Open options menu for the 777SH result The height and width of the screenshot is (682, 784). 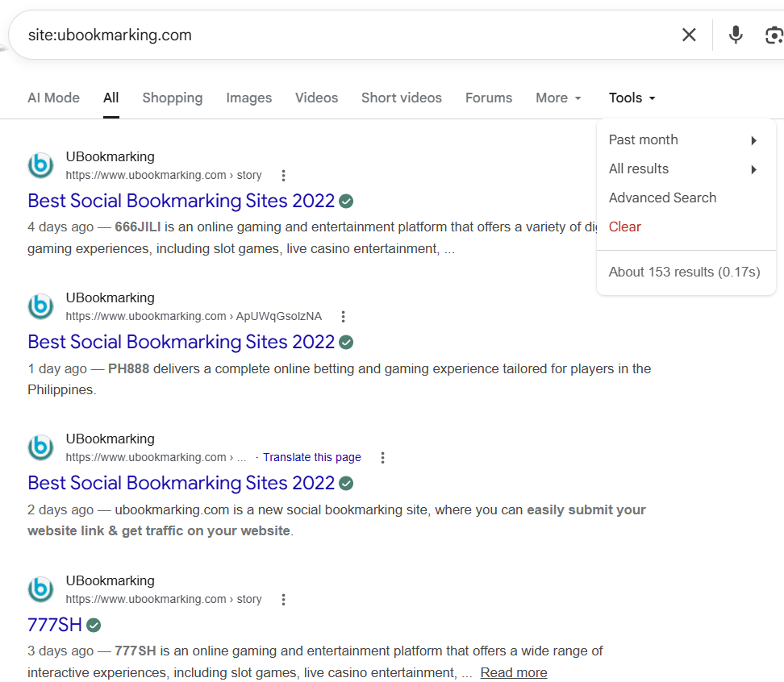pyautogui.click(x=283, y=600)
